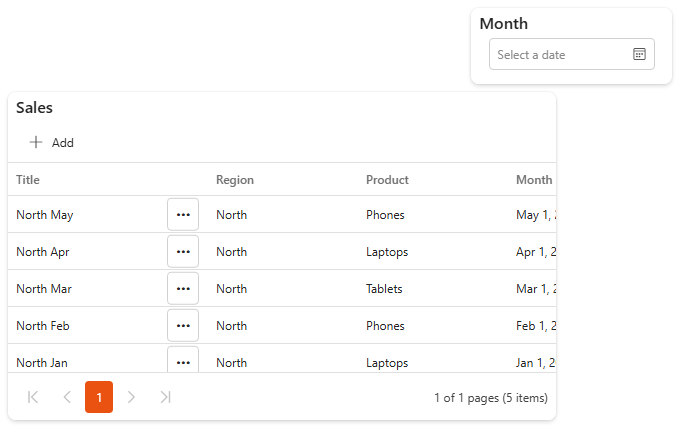Screen dimensions: 679x428
Task: Sort by the Title column header
Action: coord(28,180)
